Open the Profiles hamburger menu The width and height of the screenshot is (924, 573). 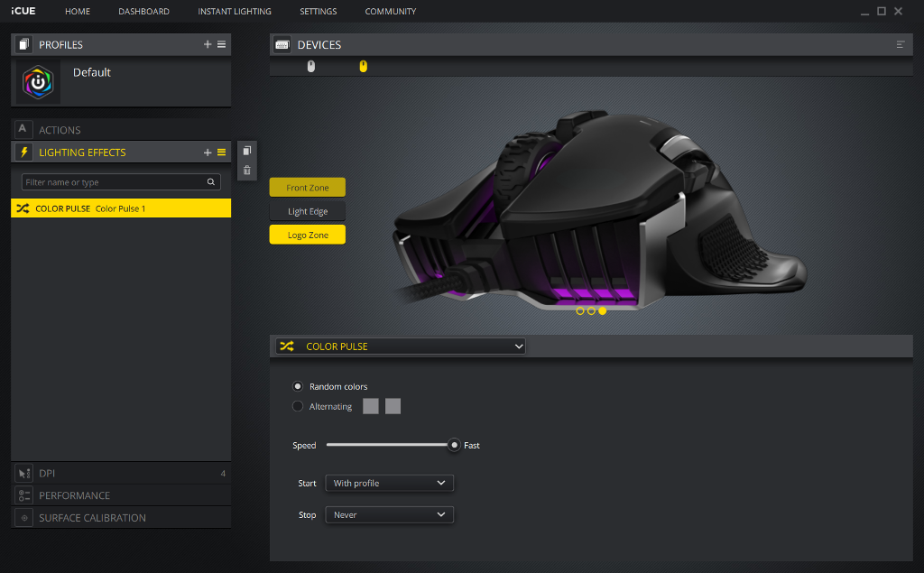pyautogui.click(x=222, y=44)
